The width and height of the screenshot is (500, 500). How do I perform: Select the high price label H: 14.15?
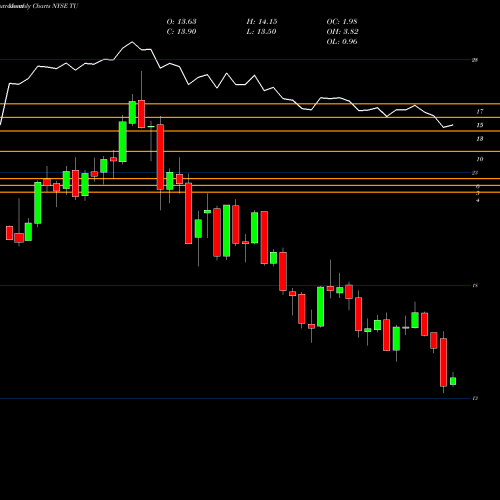point(262,22)
